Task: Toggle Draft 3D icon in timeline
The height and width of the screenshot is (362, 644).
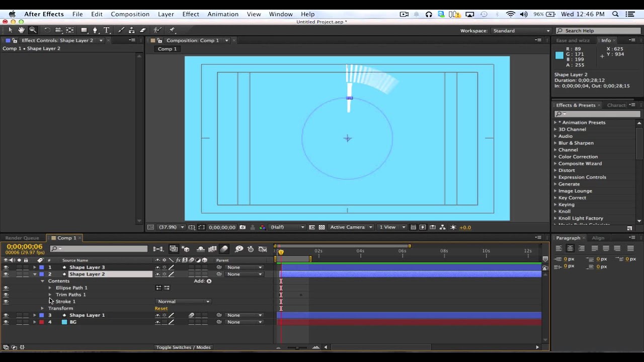Action: point(186,249)
